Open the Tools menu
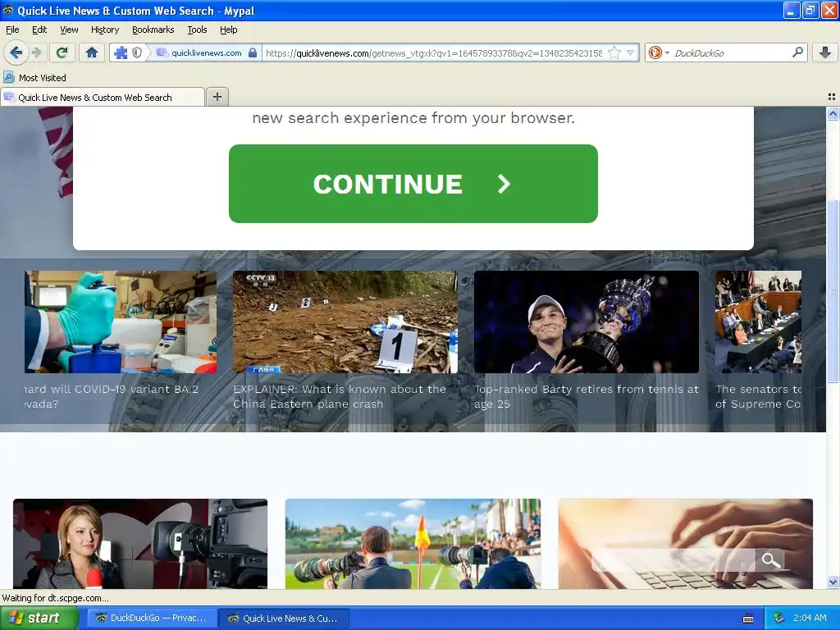Image resolution: width=840 pixels, height=630 pixels. pos(197,30)
